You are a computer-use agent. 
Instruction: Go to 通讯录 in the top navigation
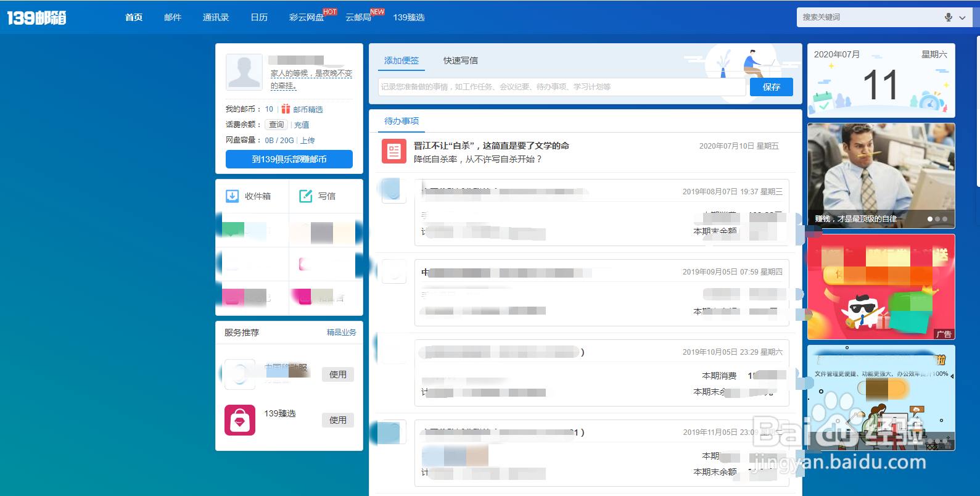(x=216, y=17)
